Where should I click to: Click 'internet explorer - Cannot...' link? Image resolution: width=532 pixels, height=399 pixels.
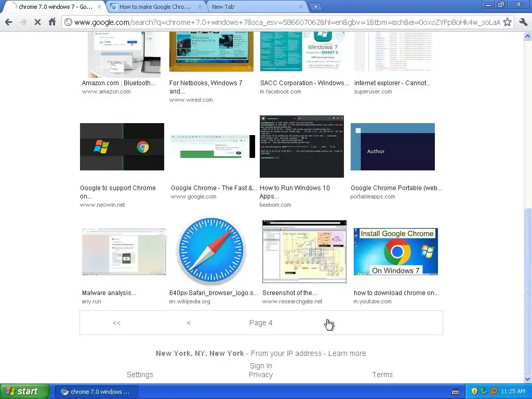click(x=392, y=83)
